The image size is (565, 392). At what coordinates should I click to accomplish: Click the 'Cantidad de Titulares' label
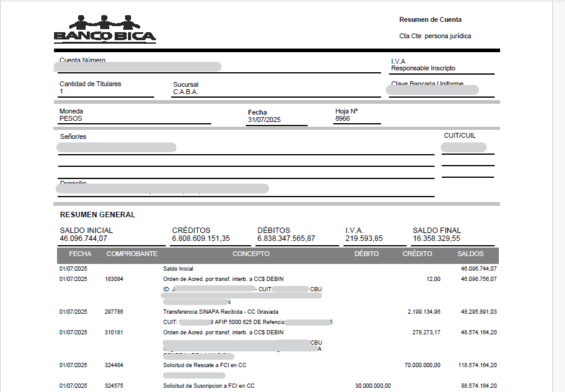[90, 84]
